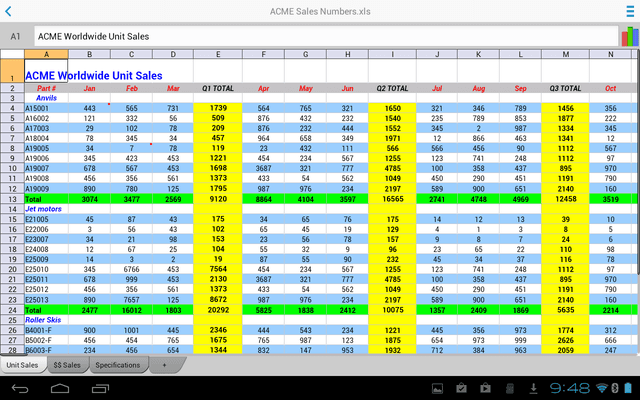Viewport: 640px width, 400px height.
Task: Select the 2346 Q1 cell for B4001-F
Action: (x=218, y=330)
